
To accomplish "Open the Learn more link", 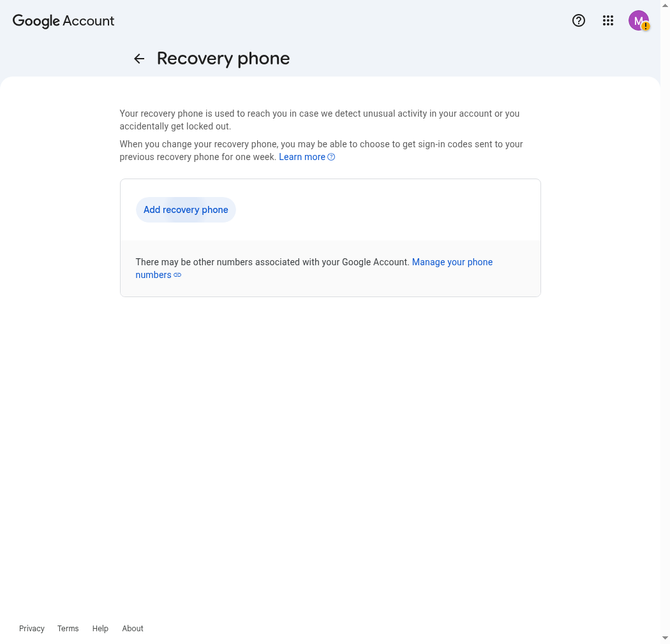I will [302, 157].
